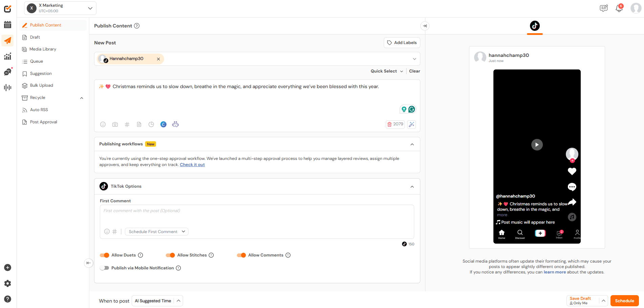Open the Quick Select dropdown

[386, 71]
